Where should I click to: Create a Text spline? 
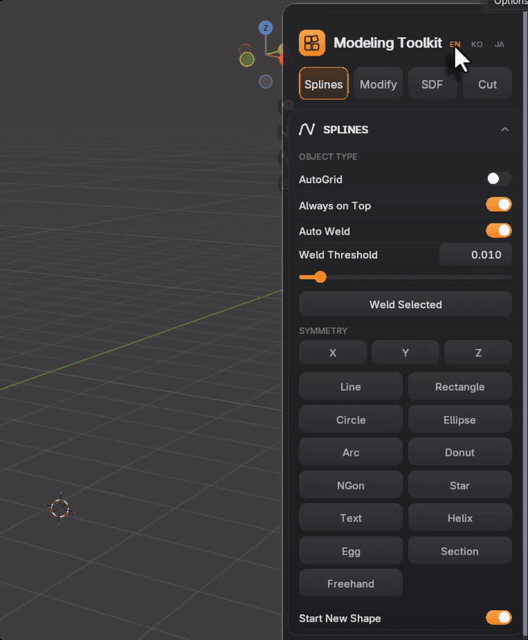click(351, 518)
